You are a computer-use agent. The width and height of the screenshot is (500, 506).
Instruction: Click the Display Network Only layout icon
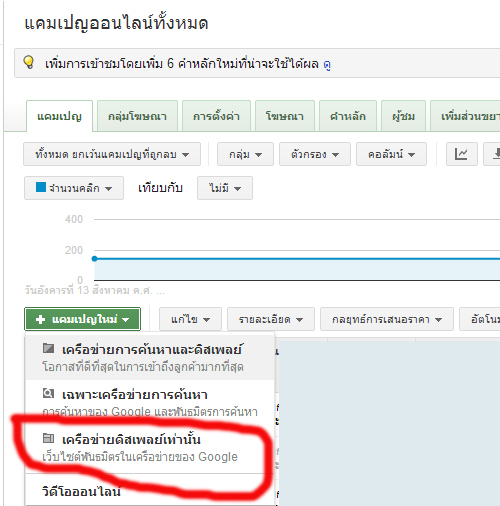point(49,438)
